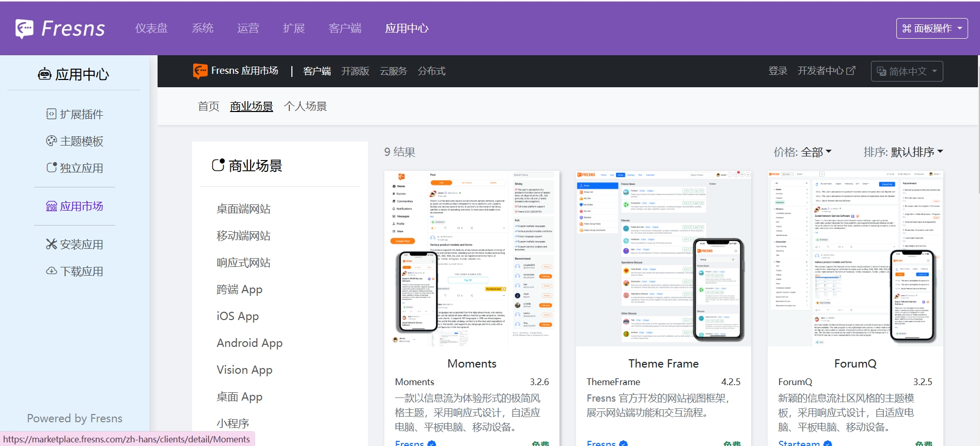Go to 应用市场 store item in sidebar

75,206
